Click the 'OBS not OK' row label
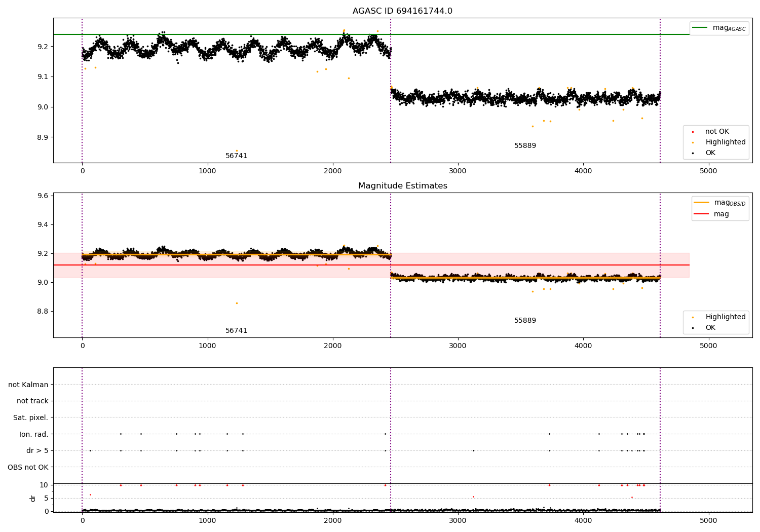 (28, 467)
